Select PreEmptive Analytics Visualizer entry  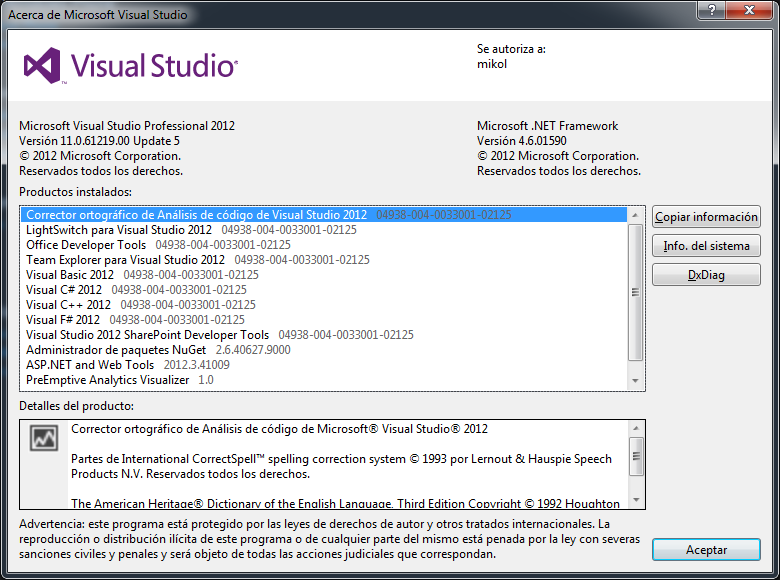click(x=324, y=380)
